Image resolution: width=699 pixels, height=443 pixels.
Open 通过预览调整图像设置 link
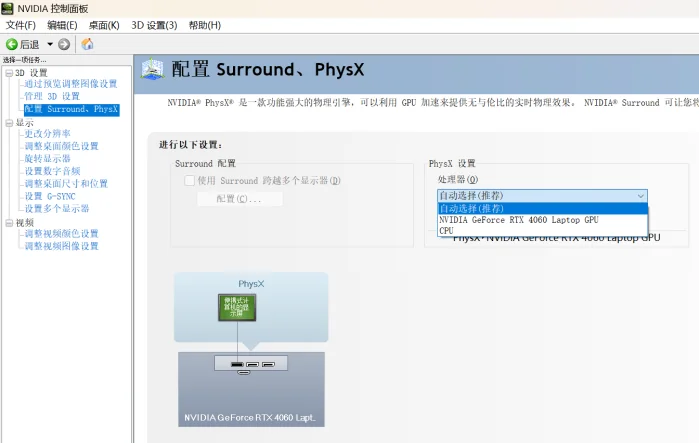click(71, 84)
